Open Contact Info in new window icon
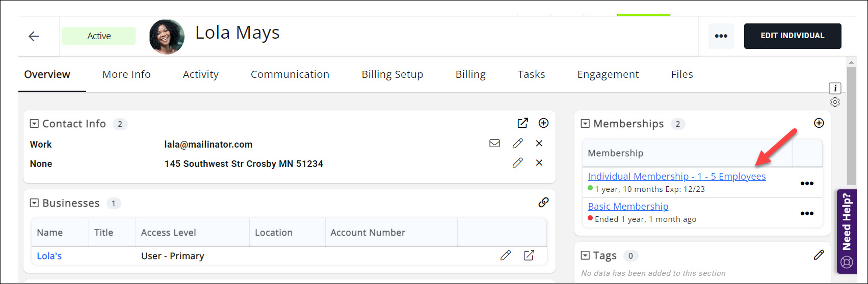Image resolution: width=868 pixels, height=284 pixels. point(522,123)
